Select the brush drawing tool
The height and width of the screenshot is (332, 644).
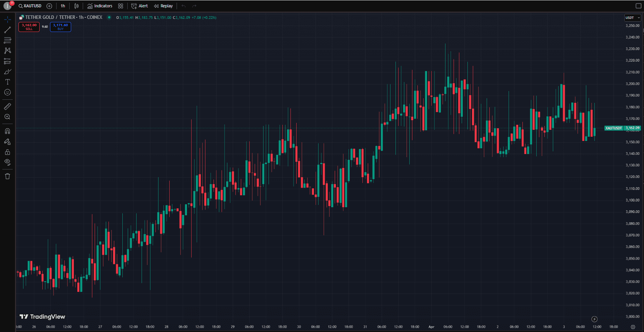(7, 72)
